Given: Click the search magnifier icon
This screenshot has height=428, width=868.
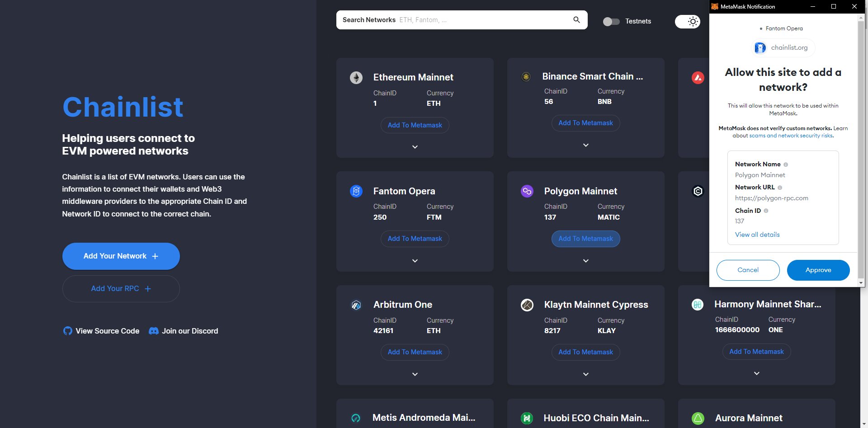Looking at the screenshot, I should (576, 20).
